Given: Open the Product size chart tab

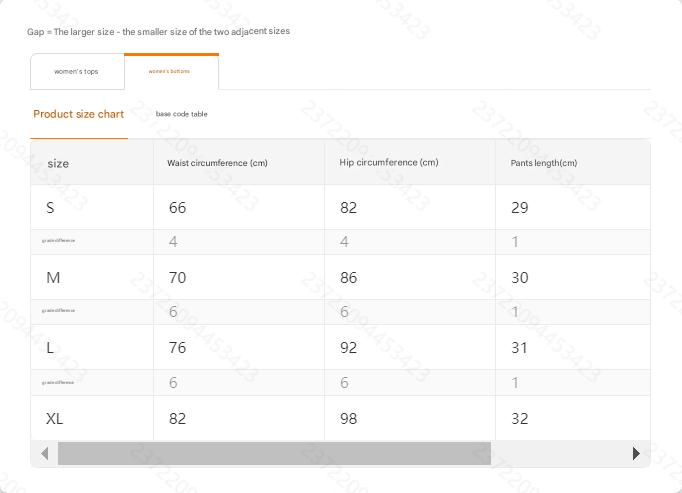Looking at the screenshot, I should click(79, 114).
